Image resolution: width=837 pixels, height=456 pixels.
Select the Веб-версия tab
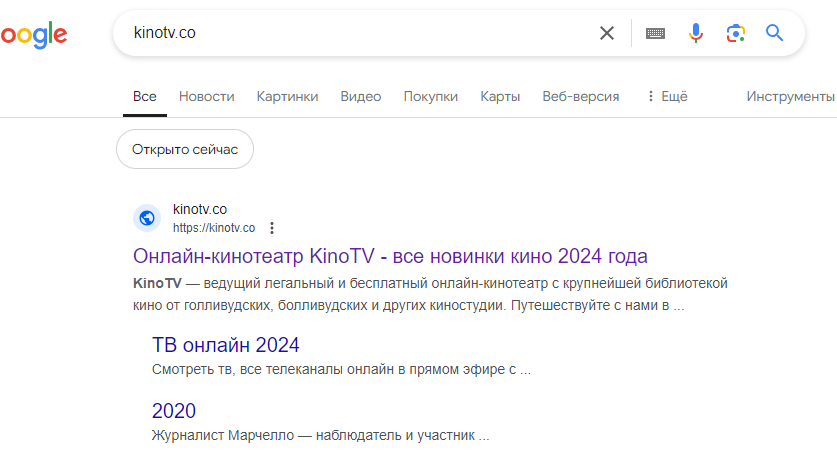tap(580, 97)
